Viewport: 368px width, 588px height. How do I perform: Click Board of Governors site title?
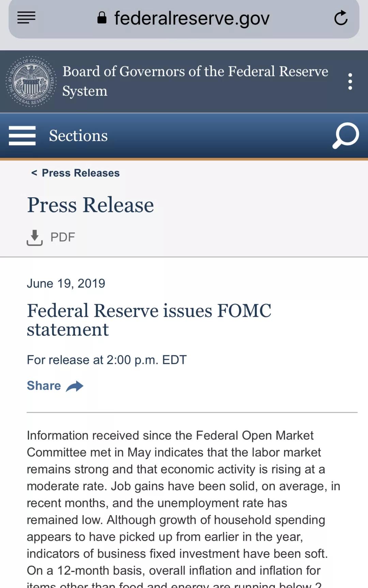click(x=195, y=81)
